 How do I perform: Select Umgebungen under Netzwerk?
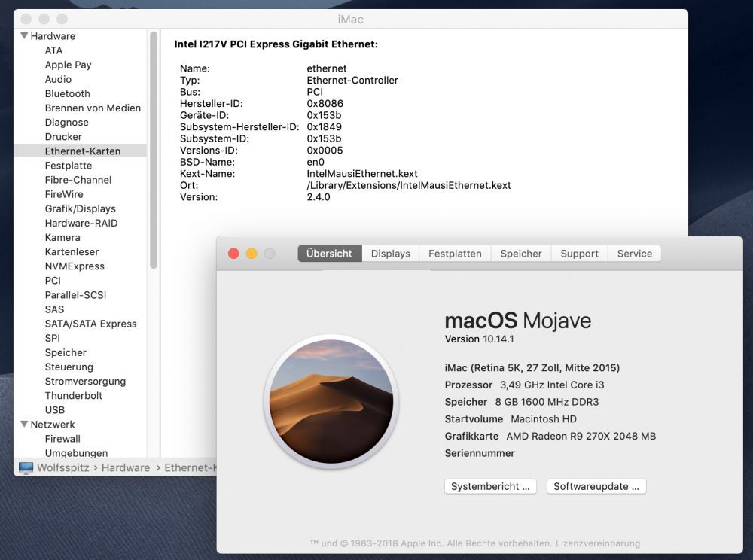pos(76,453)
